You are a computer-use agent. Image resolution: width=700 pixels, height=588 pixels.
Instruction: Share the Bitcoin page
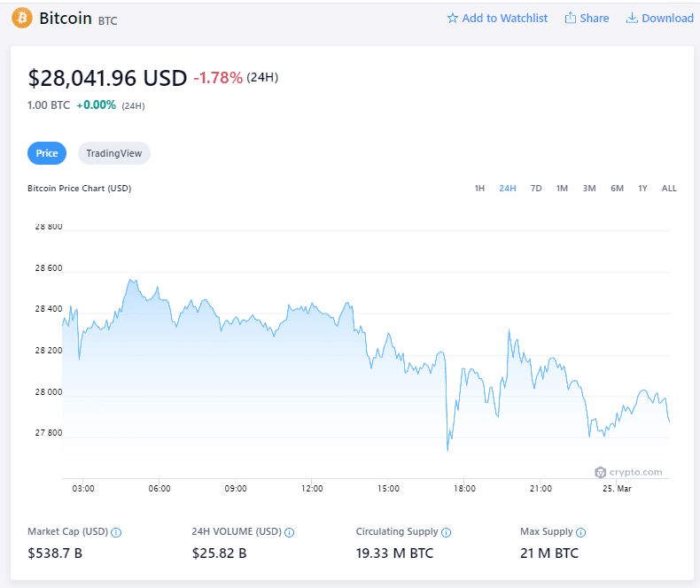587,19
